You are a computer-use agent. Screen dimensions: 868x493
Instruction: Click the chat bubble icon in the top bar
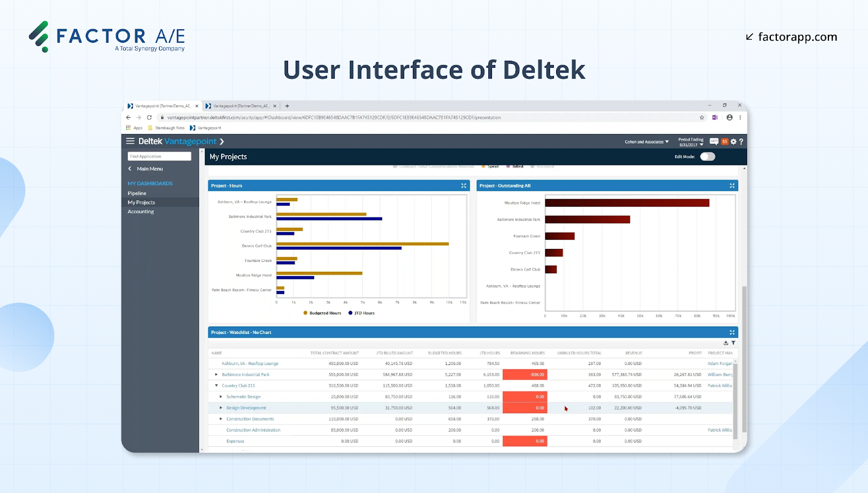(x=714, y=141)
